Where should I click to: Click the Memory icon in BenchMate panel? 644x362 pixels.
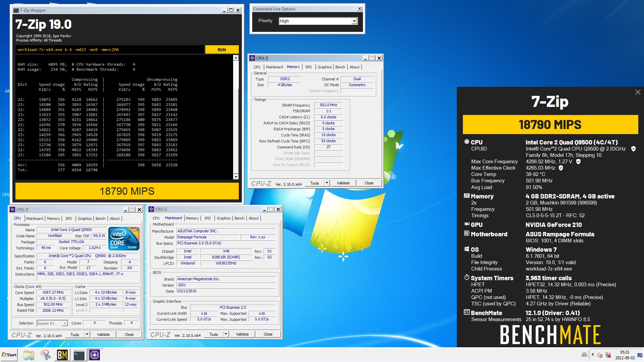[x=467, y=196]
